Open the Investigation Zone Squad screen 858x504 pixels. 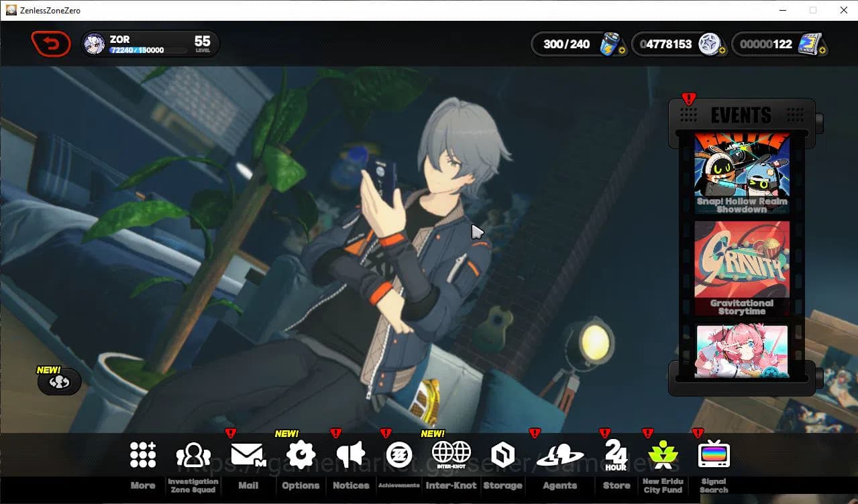pos(193,453)
